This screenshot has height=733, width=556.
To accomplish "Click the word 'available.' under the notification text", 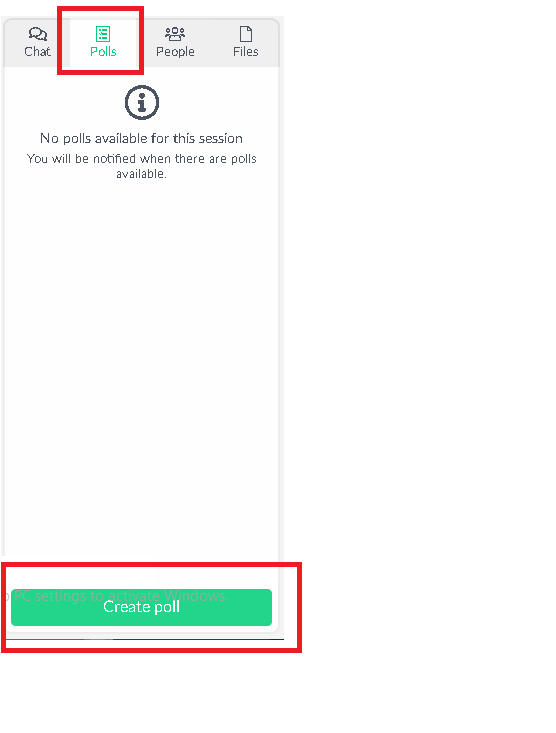I will click(141, 174).
